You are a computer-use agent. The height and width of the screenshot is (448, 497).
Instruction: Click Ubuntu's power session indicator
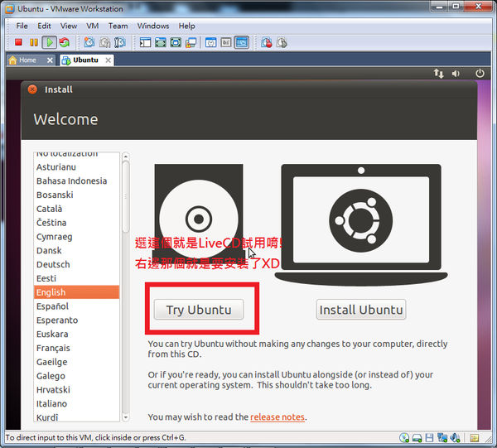click(480, 74)
